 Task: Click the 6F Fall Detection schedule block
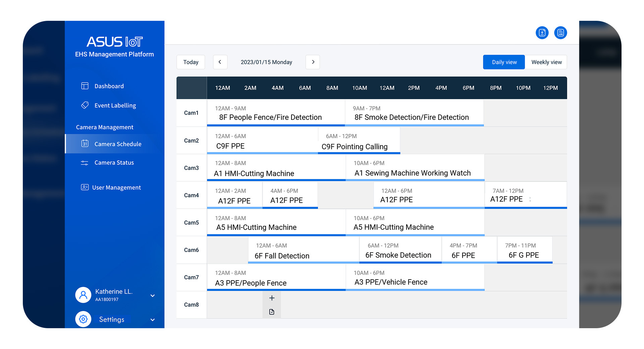point(303,250)
